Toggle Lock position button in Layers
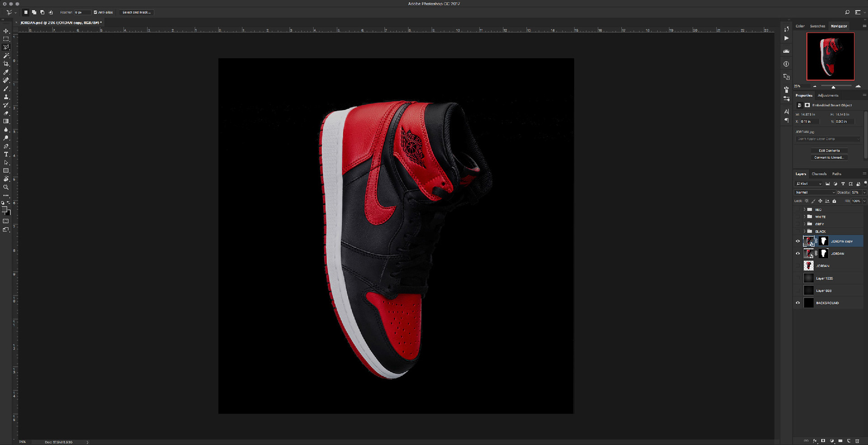 click(820, 201)
